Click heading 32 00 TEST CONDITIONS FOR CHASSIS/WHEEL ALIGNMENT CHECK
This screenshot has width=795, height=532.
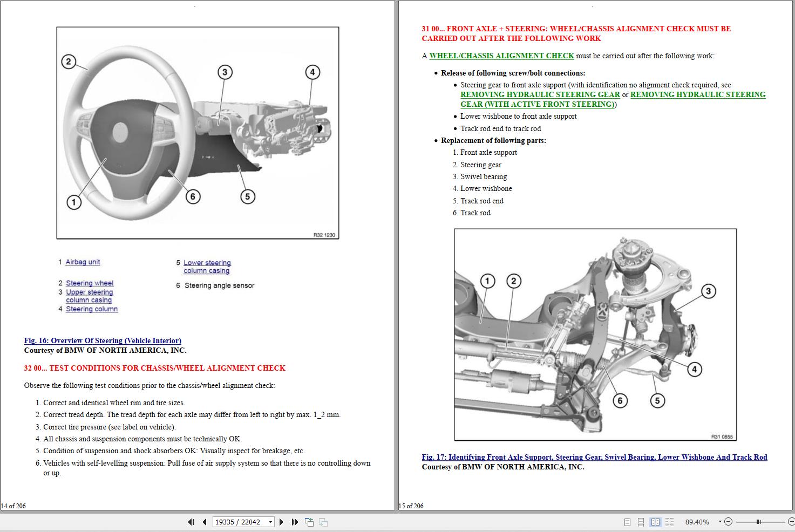pos(154,368)
